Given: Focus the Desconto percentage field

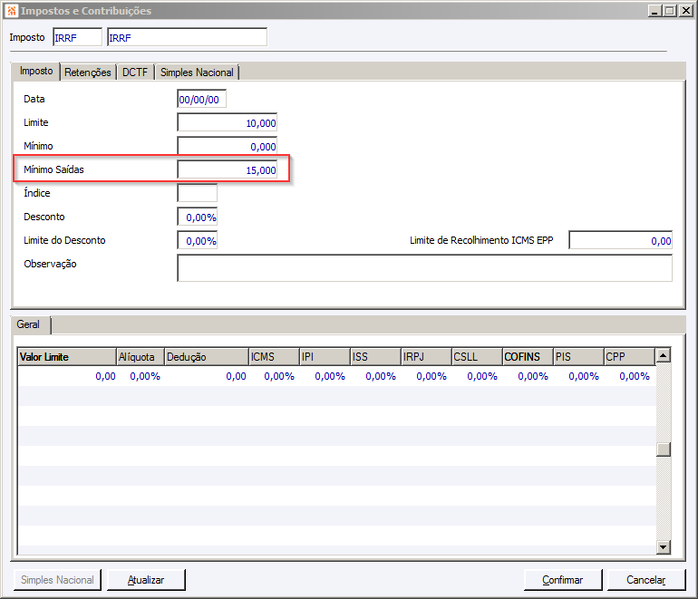Looking at the screenshot, I should click(197, 217).
